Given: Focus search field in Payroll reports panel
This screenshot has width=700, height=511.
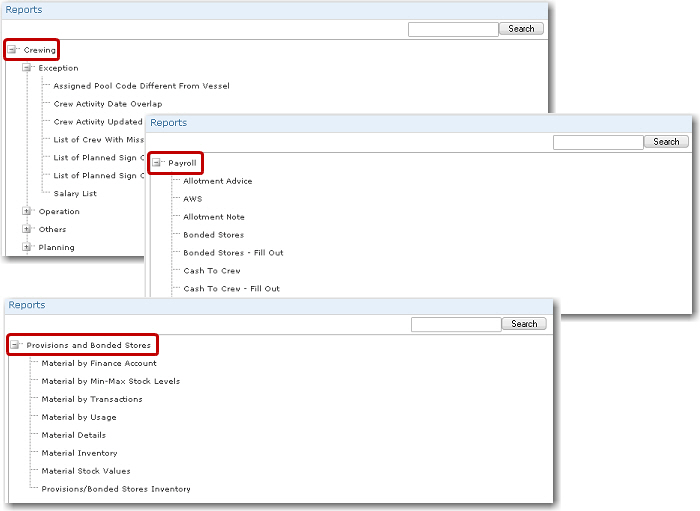Looking at the screenshot, I should (598, 142).
